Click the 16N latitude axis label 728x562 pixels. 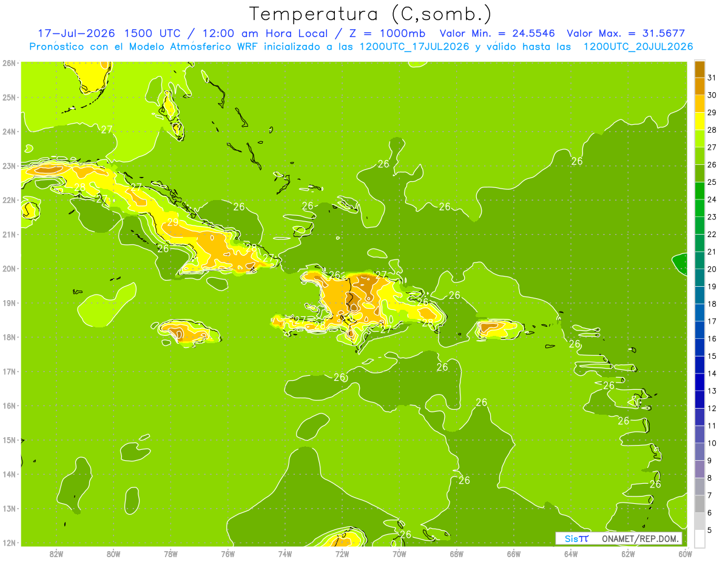10,406
